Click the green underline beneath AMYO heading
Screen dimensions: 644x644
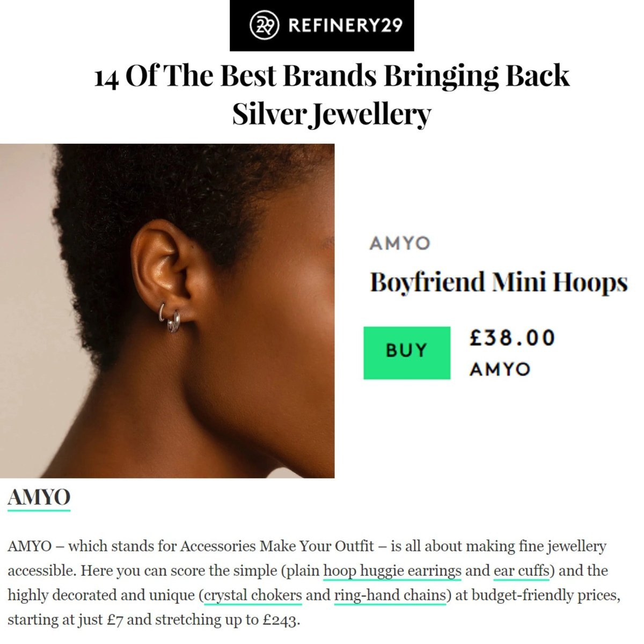[x=38, y=510]
